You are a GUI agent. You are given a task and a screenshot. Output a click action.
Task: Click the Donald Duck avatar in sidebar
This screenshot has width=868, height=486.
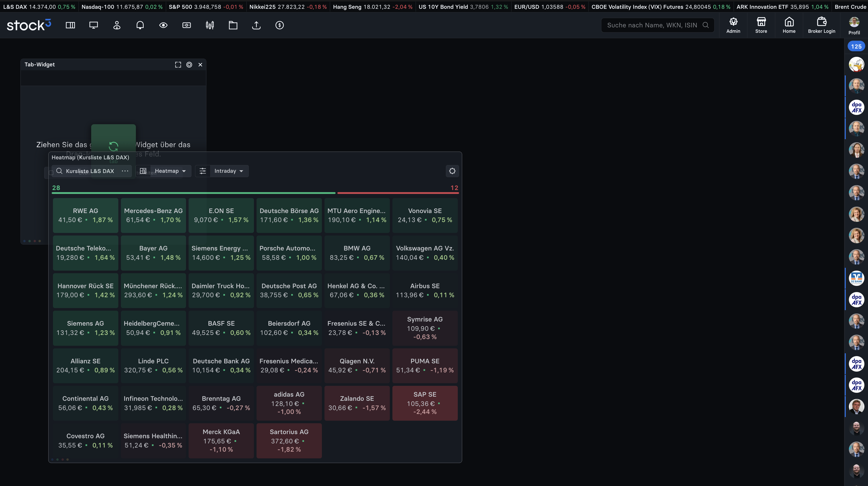point(856,64)
